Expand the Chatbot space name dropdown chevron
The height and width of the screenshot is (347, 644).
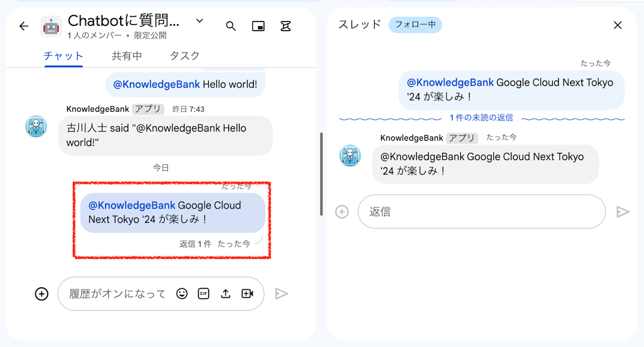200,21
